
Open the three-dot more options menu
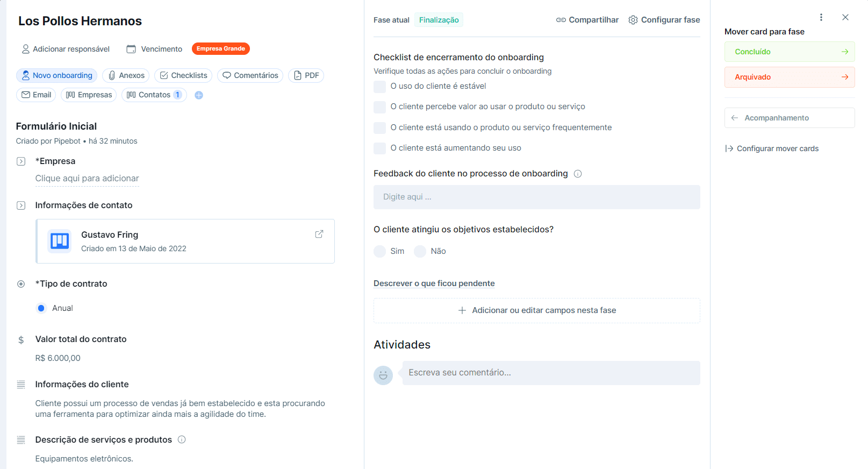click(821, 17)
